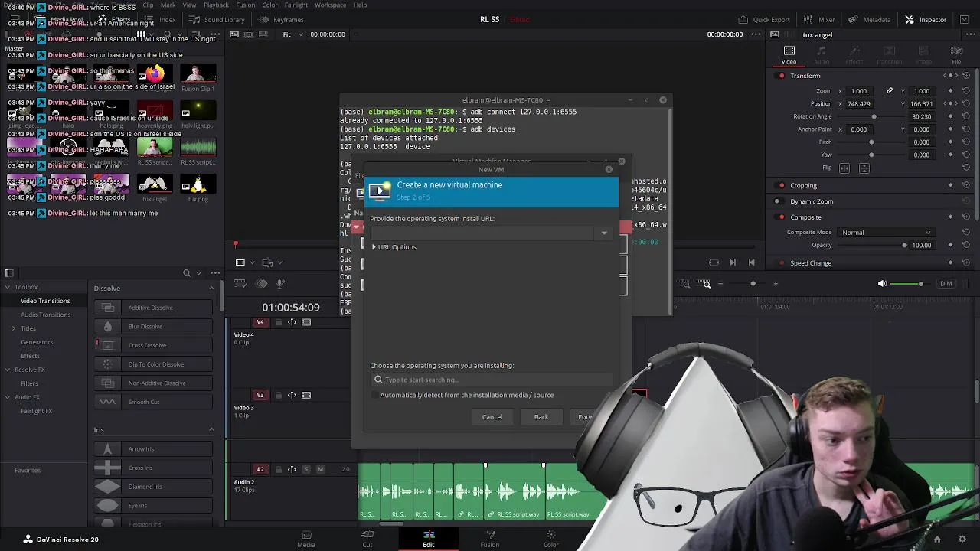Image resolution: width=980 pixels, height=551 pixels.
Task: Click the search icon in the Effects panel
Action: tap(187, 273)
